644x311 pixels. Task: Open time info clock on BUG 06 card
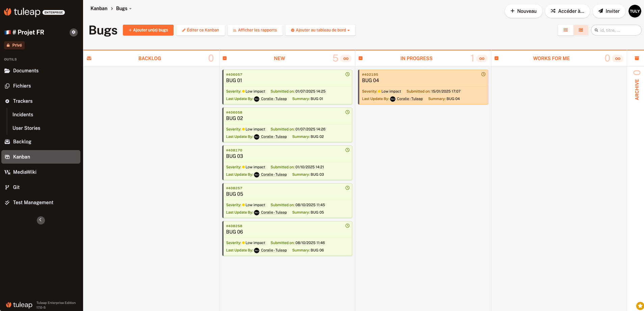pos(347,226)
